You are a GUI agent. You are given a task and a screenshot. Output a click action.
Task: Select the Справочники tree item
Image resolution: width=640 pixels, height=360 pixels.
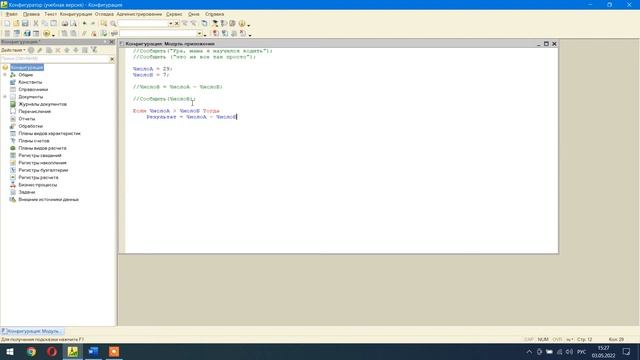pyautogui.click(x=33, y=89)
